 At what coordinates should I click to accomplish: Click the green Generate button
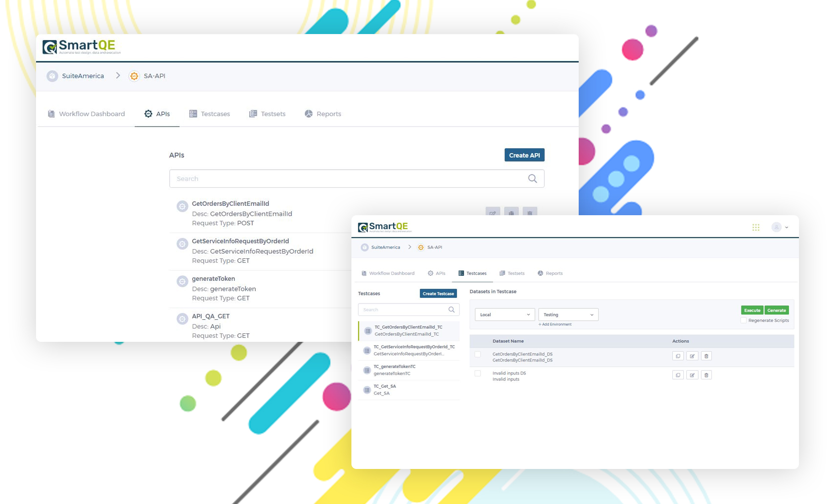[777, 310]
